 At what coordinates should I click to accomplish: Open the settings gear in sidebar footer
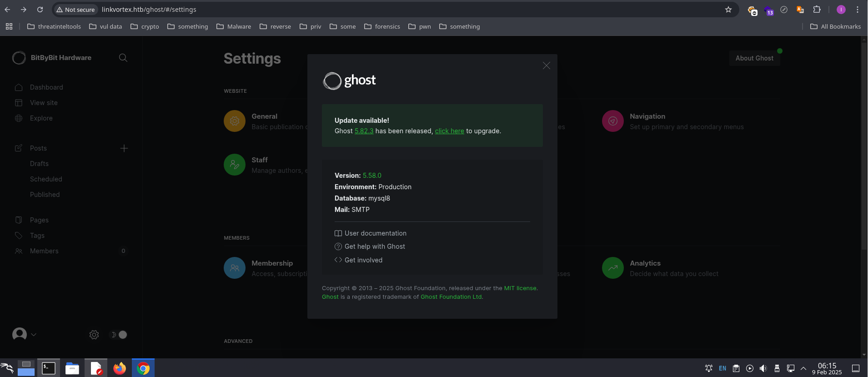[94, 335]
